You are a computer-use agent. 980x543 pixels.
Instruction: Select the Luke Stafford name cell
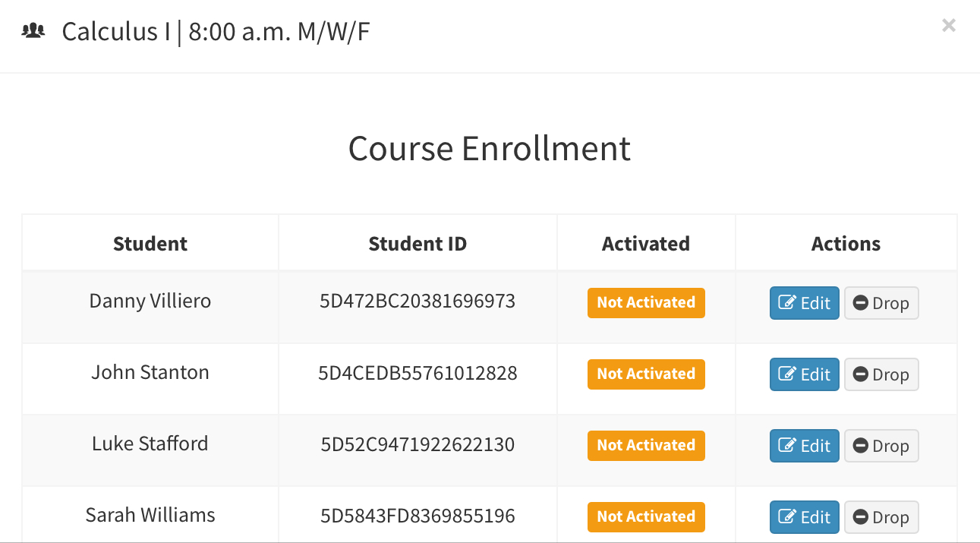coord(150,444)
